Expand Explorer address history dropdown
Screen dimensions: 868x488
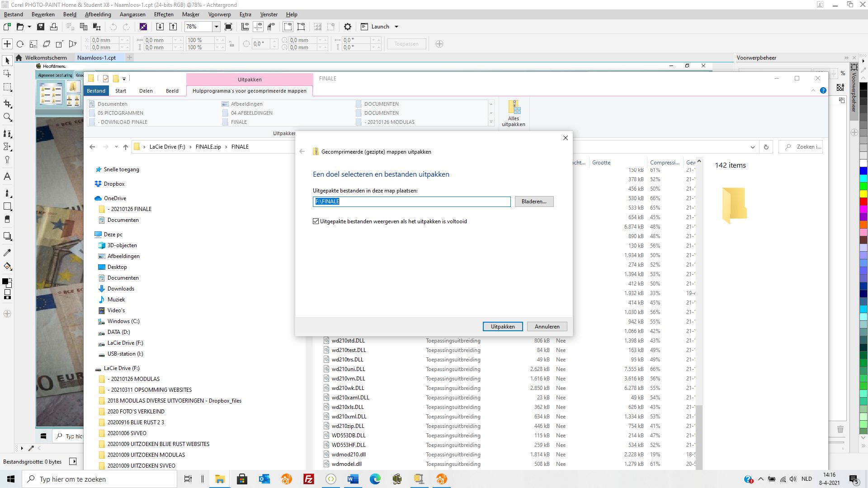pyautogui.click(x=753, y=147)
